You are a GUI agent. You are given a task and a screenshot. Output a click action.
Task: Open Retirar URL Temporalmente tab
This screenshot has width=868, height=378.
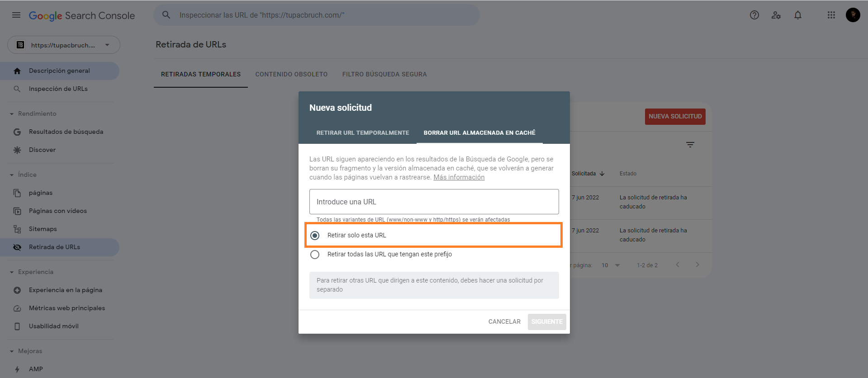pos(363,132)
